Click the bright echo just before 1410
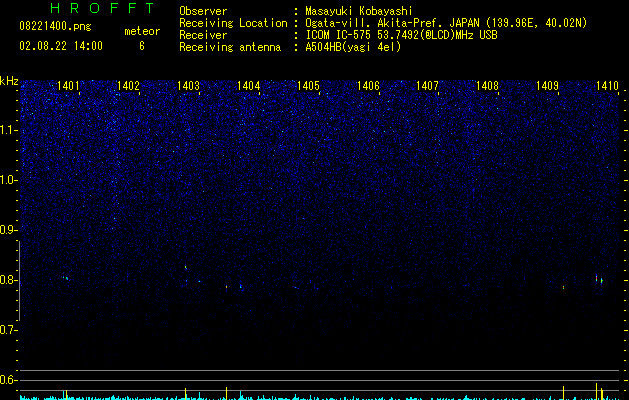 pos(597,278)
